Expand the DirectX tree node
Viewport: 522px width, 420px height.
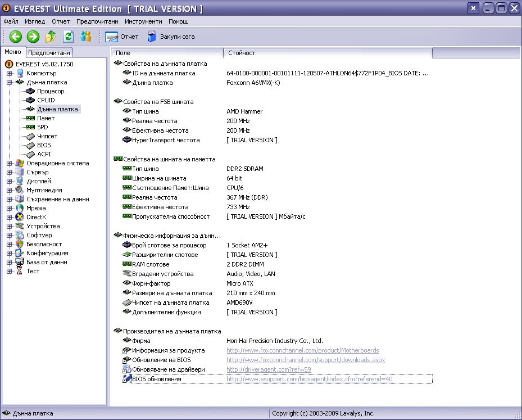point(10,217)
